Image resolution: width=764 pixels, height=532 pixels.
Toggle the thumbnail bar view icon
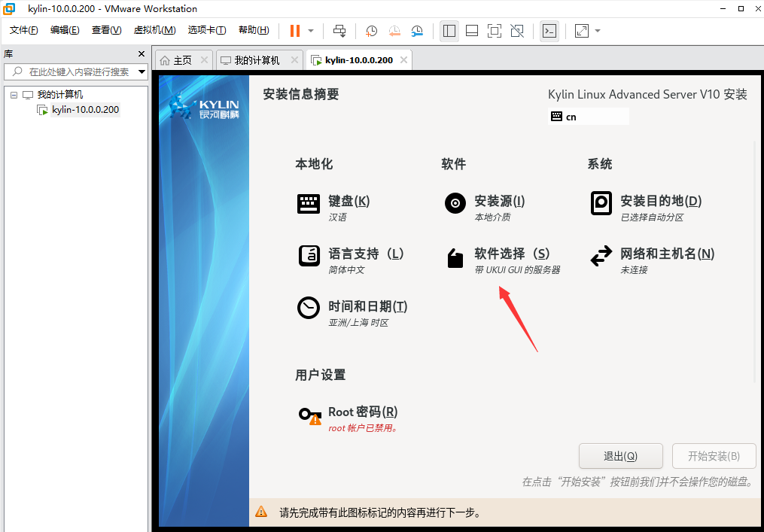click(x=472, y=31)
